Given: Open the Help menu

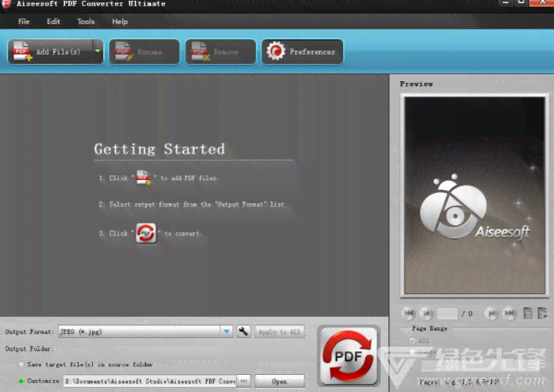Looking at the screenshot, I should pos(120,21).
